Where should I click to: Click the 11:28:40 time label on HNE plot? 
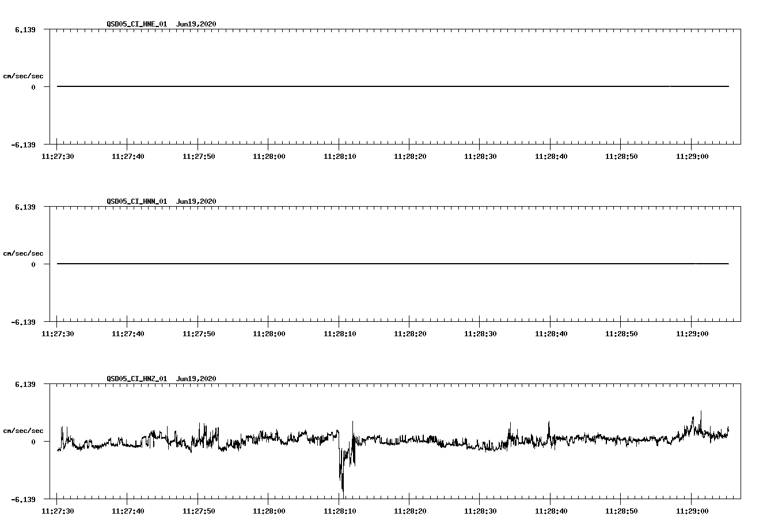551,157
